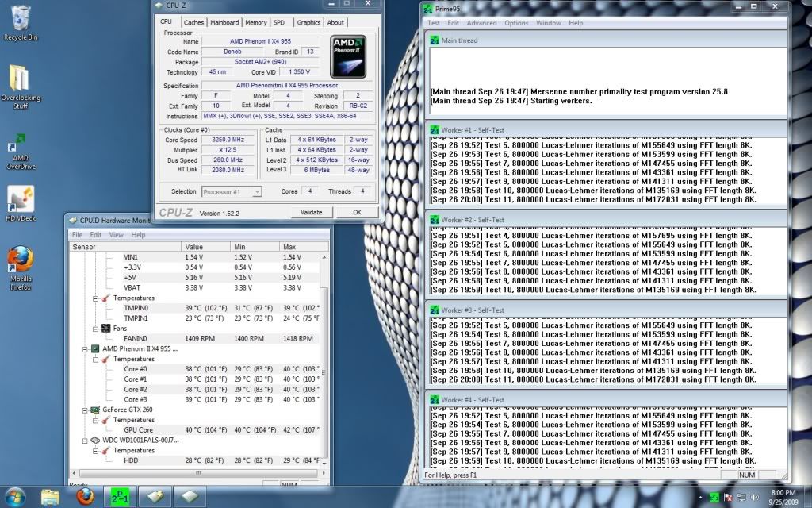Click OK to close CPU-Z
This screenshot has height=508, width=812.
[x=356, y=212]
